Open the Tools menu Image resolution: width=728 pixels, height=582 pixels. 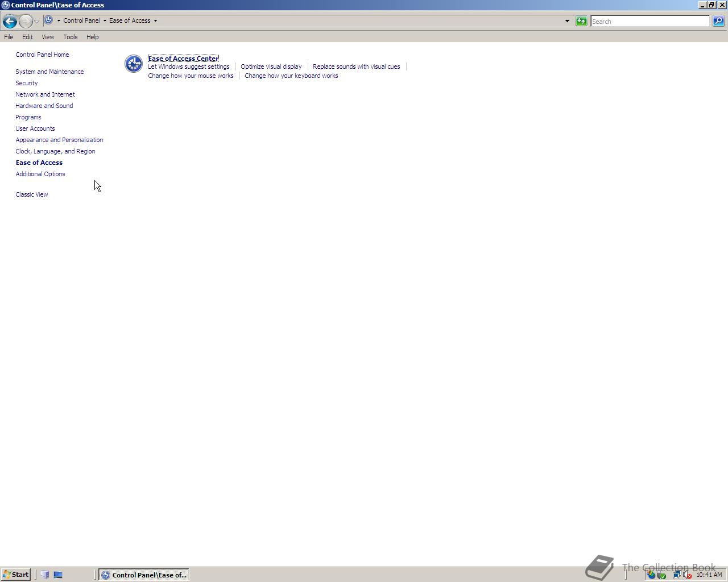point(71,37)
